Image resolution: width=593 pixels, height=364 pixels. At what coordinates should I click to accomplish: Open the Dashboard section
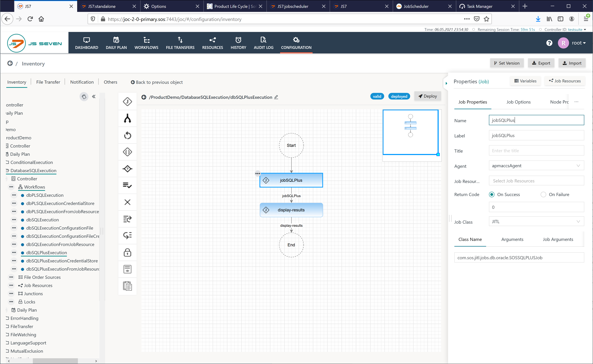point(86,43)
